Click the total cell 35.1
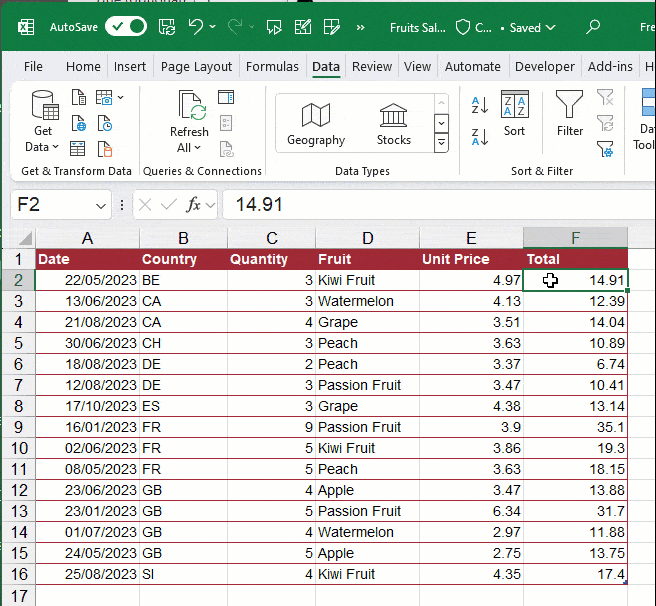This screenshot has width=656, height=606. [x=575, y=427]
